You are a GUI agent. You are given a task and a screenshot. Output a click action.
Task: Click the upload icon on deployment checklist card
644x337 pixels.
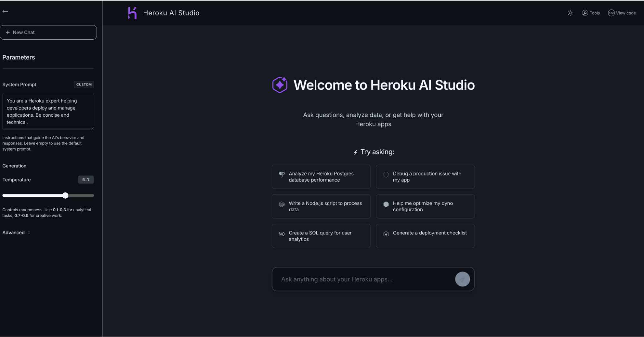pos(386,234)
